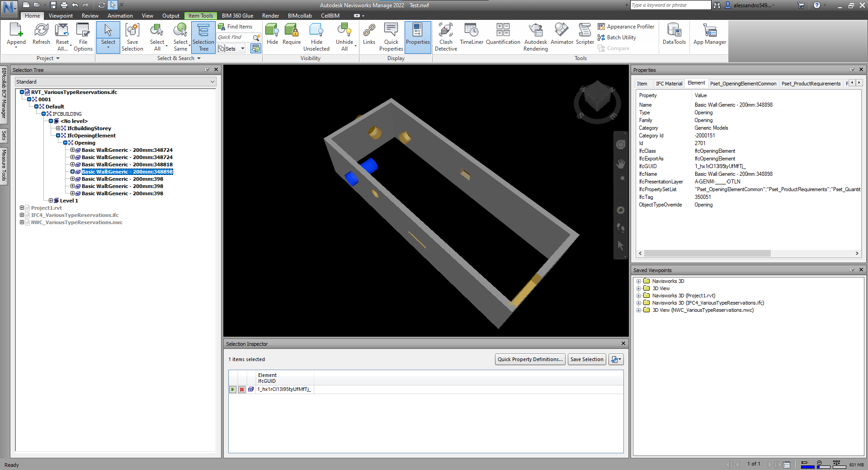Open App Manager
This screenshot has height=470, width=868.
[x=710, y=34]
